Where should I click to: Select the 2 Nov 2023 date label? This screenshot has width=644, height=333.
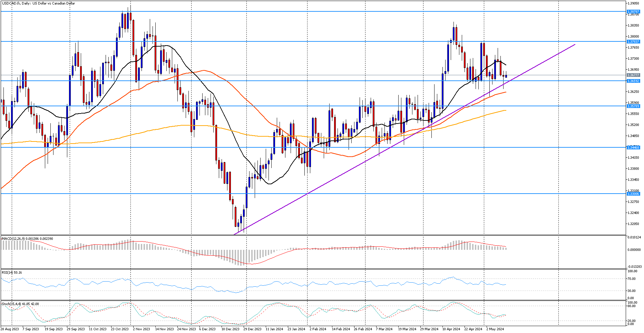point(142,329)
